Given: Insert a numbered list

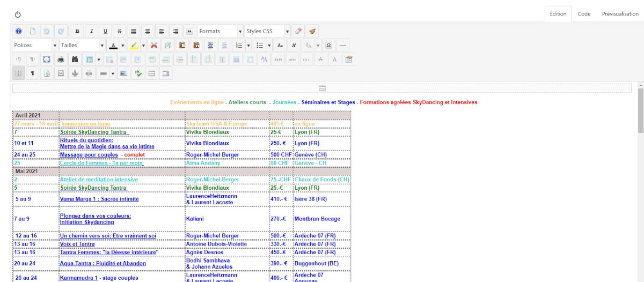Looking at the screenshot, I should (x=239, y=45).
